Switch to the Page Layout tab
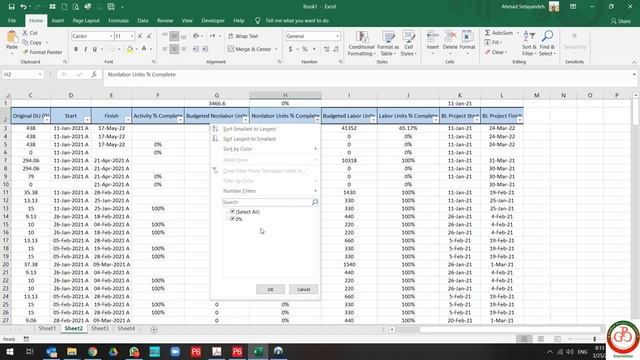Screen dimensions: 640x360 click(86, 20)
